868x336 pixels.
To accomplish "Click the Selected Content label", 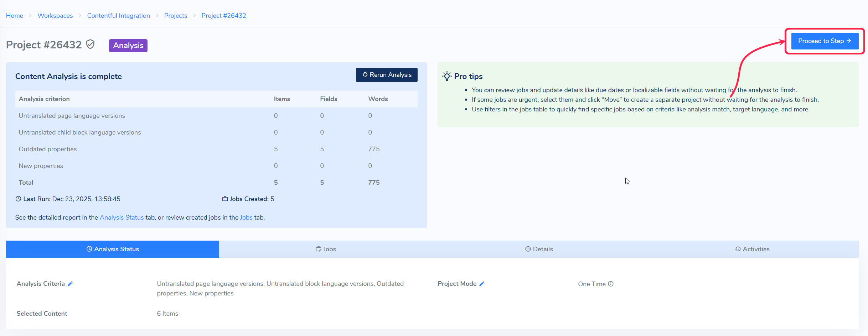I will 42,314.
